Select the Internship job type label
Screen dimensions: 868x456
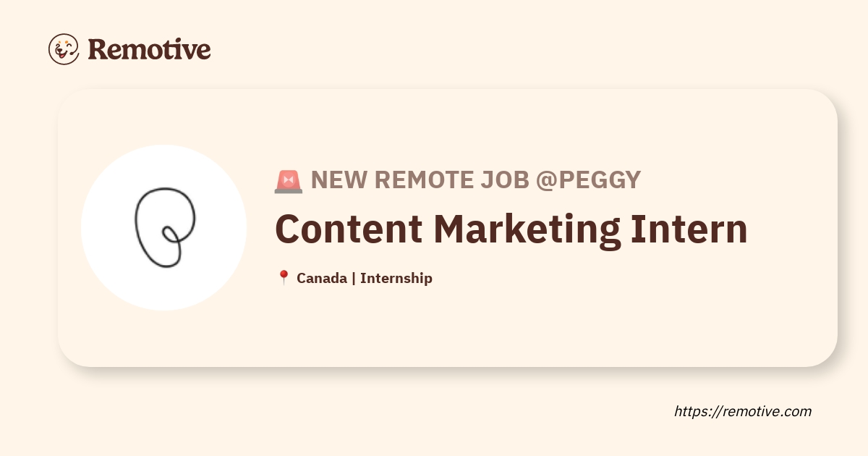coord(396,278)
